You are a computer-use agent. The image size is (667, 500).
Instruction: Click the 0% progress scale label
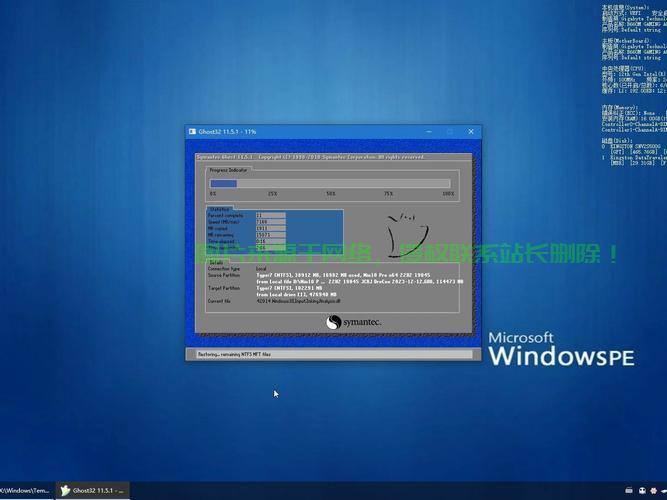[213, 194]
